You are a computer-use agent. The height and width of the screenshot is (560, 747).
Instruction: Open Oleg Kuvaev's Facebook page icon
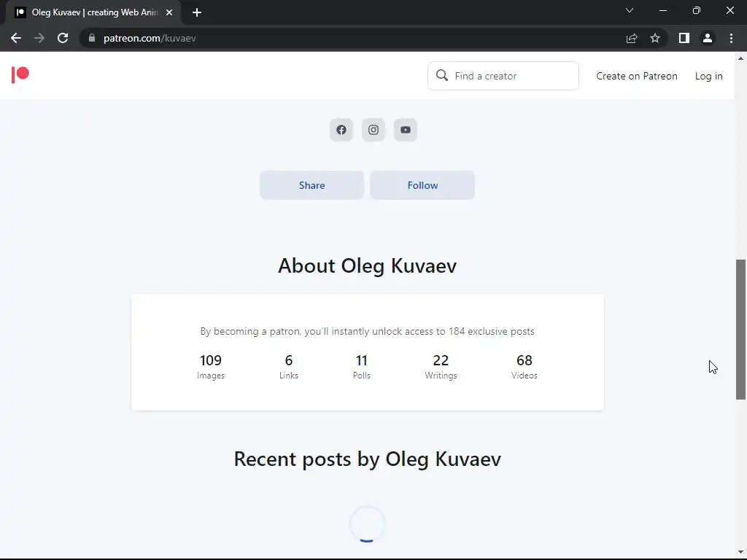point(341,130)
